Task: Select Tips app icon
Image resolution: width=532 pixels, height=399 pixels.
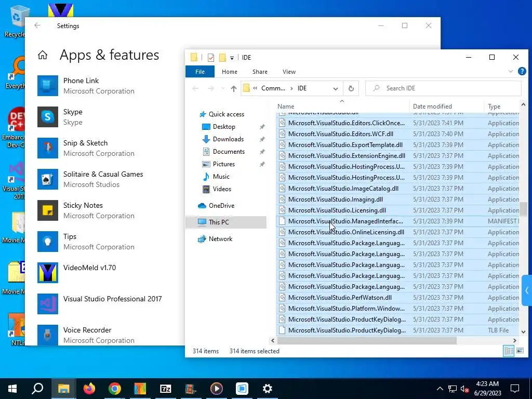Action: (47, 242)
